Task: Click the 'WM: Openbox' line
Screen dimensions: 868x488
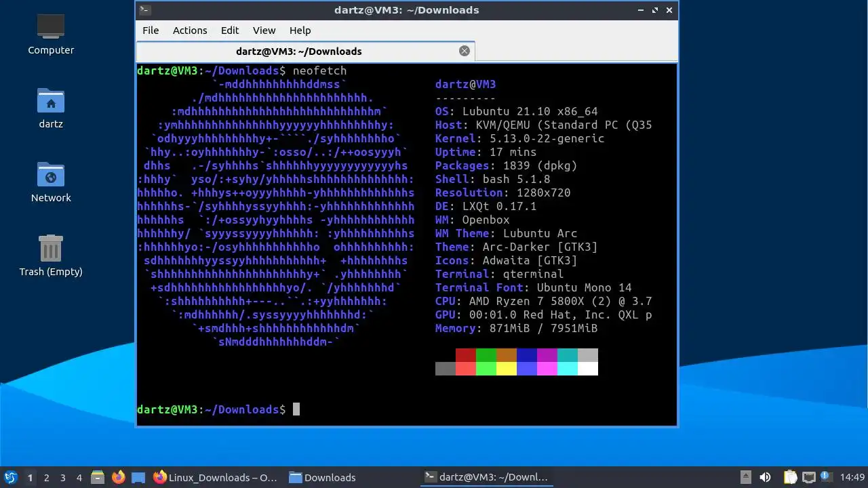Action: [473, 220]
